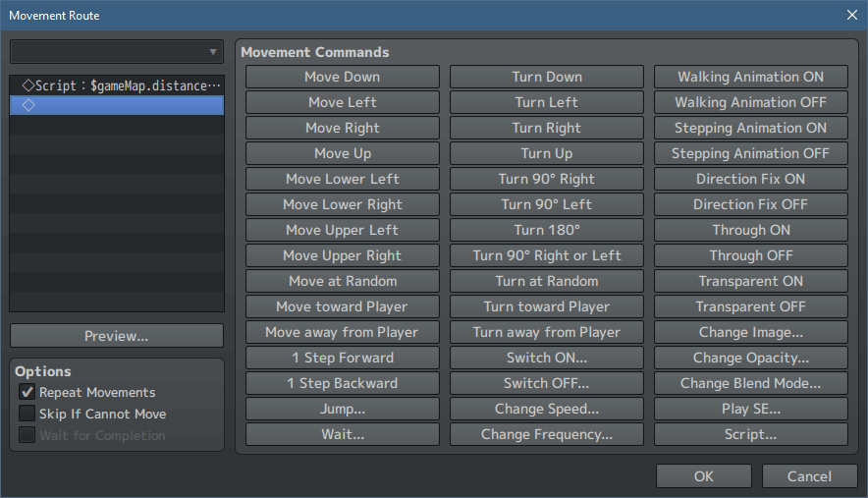Add the 1 Step Forward command

click(343, 358)
